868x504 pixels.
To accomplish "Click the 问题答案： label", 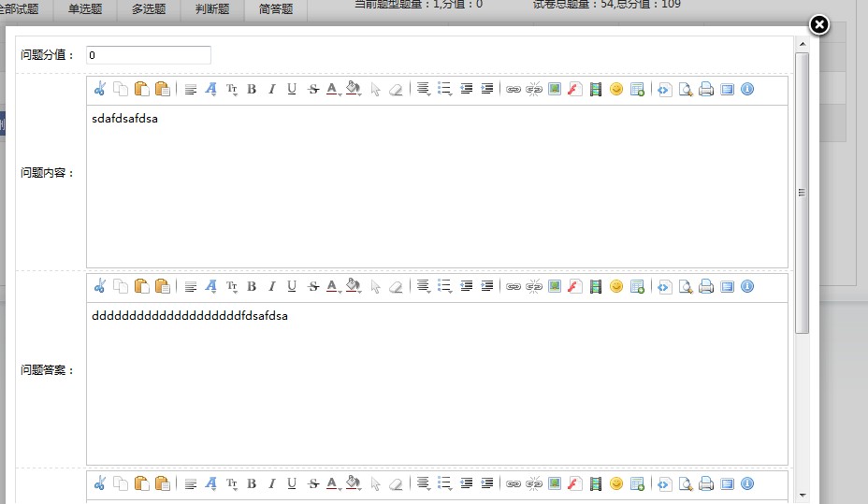I will (x=47, y=369).
